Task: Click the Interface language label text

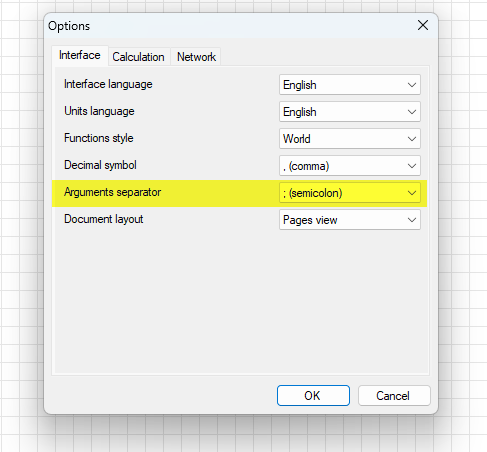Action: pyautogui.click(x=108, y=84)
